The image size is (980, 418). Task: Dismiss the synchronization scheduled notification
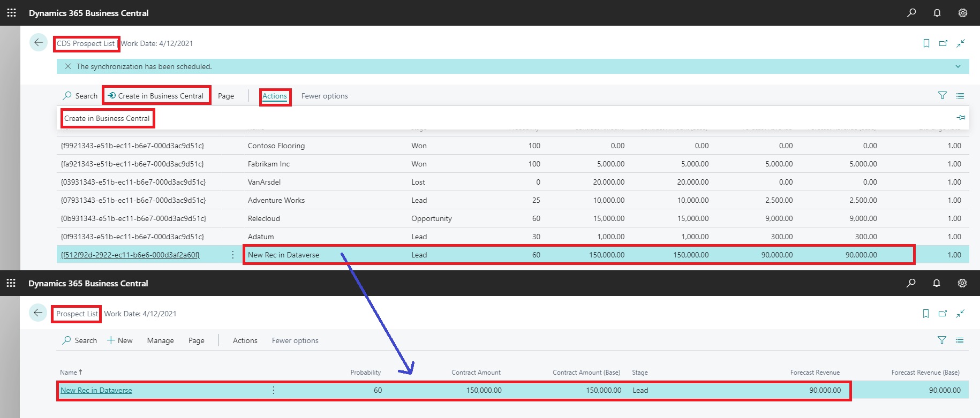pyautogui.click(x=68, y=66)
